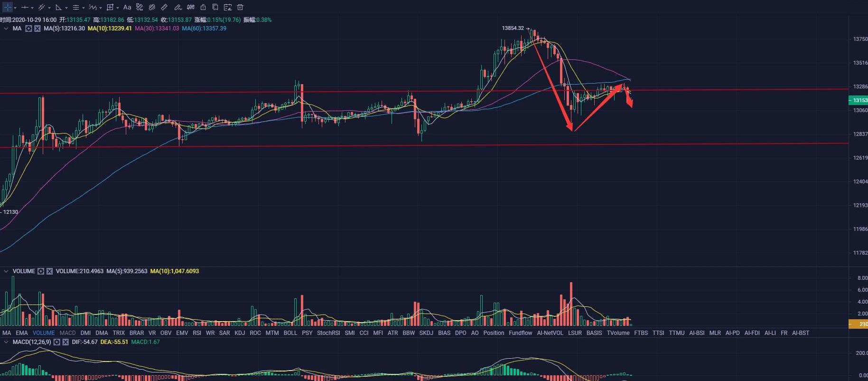The height and width of the screenshot is (381, 868).
Task: Select the Fundflow indicator tab
Action: coord(521,333)
